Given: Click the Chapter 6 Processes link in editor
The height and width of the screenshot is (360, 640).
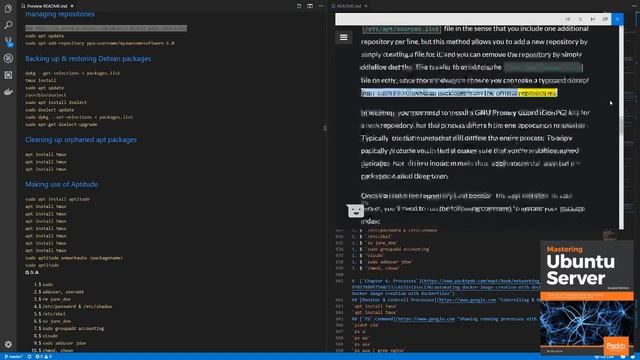Looking at the screenshot, I should (x=445, y=287).
